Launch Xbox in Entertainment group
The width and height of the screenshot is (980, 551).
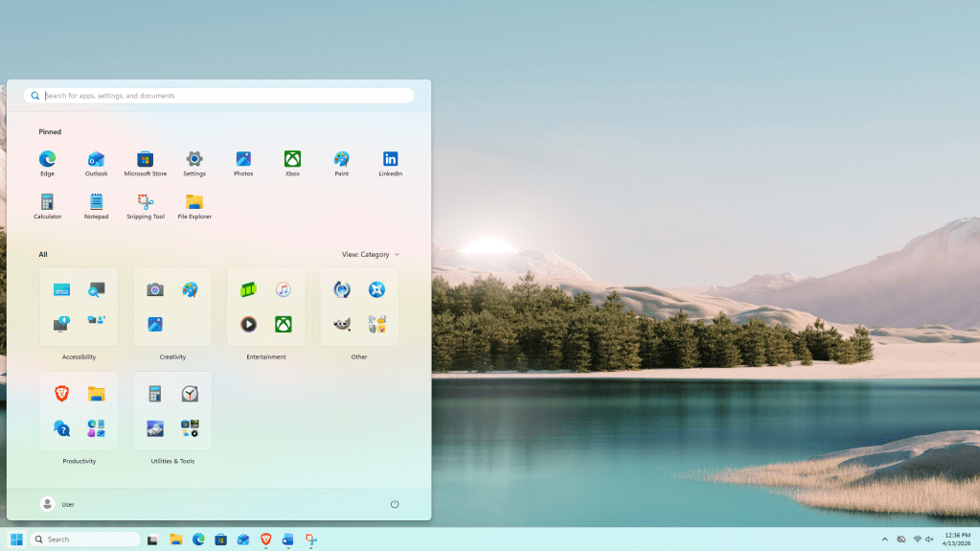tap(284, 324)
